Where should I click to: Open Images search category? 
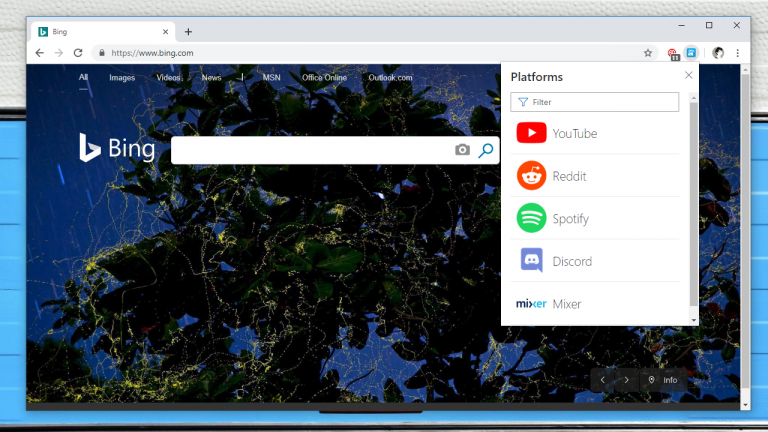coord(122,77)
